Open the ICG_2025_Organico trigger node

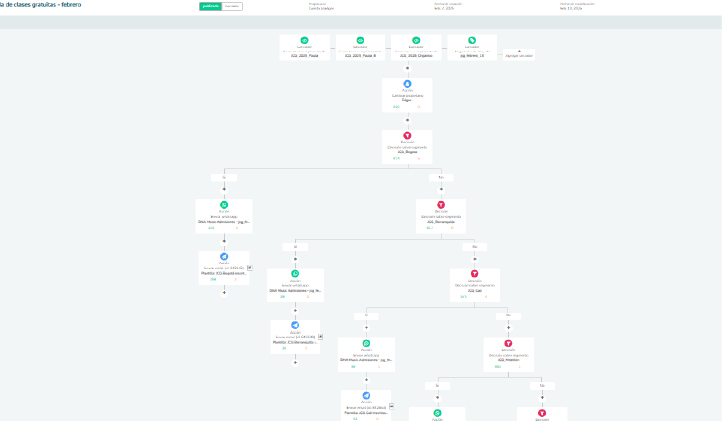[x=416, y=49]
